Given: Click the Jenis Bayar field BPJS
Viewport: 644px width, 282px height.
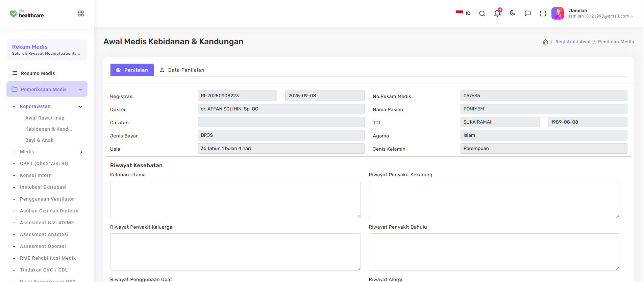Looking at the screenshot, I should point(281,135).
